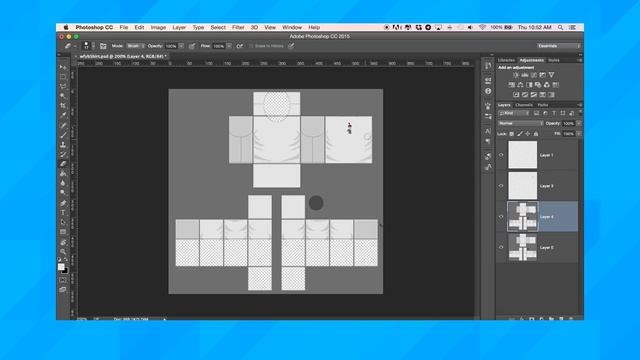
Task: Select the Pen tool
Action: [63, 203]
